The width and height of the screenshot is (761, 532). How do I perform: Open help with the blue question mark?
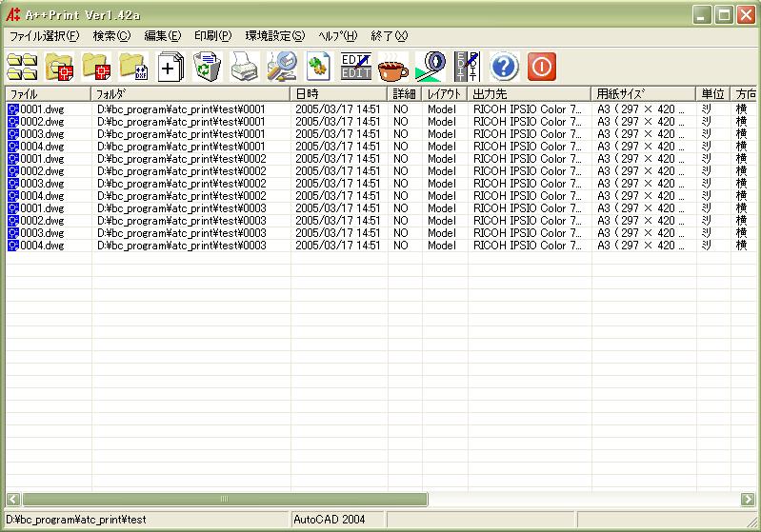(505, 67)
